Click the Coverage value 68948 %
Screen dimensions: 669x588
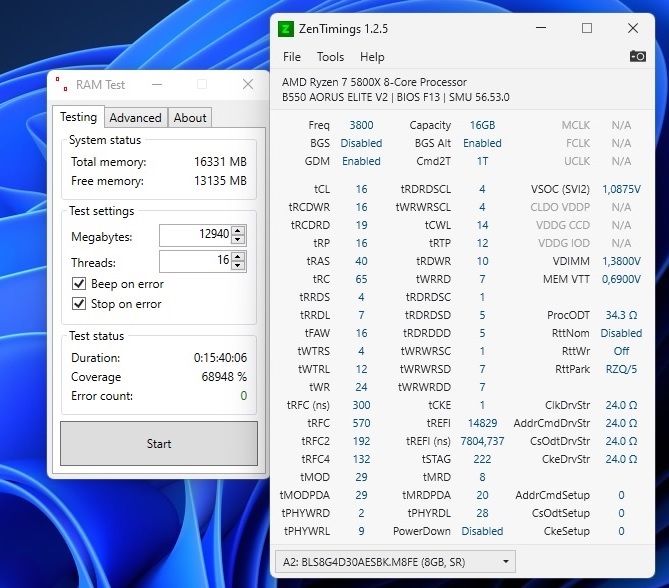click(x=224, y=377)
